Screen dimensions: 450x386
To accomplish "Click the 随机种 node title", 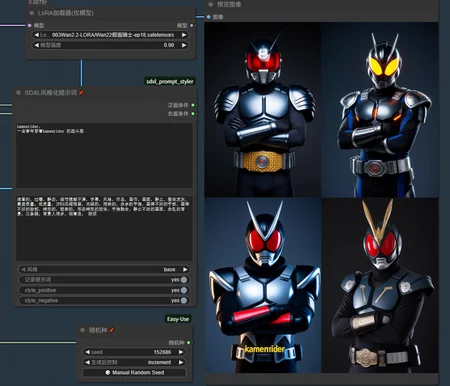I will [x=98, y=330].
